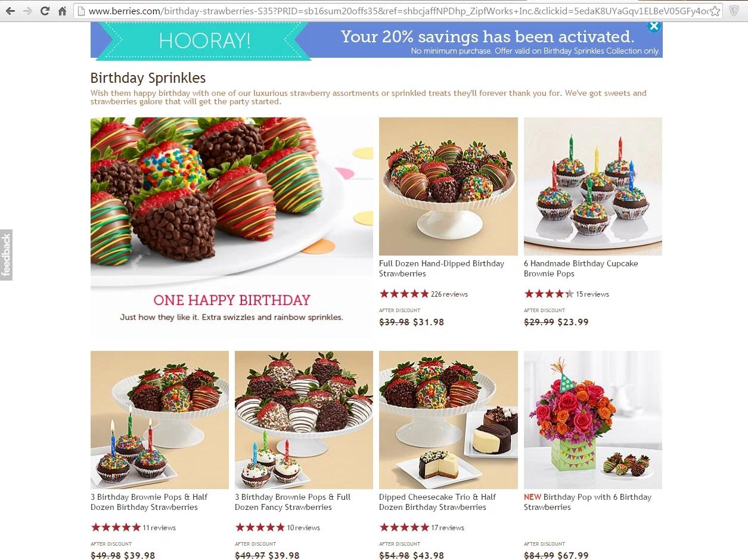Open 3 Birthday Brownie Pops & Half Dozen link
The width and height of the screenshot is (748, 560).
point(149,502)
